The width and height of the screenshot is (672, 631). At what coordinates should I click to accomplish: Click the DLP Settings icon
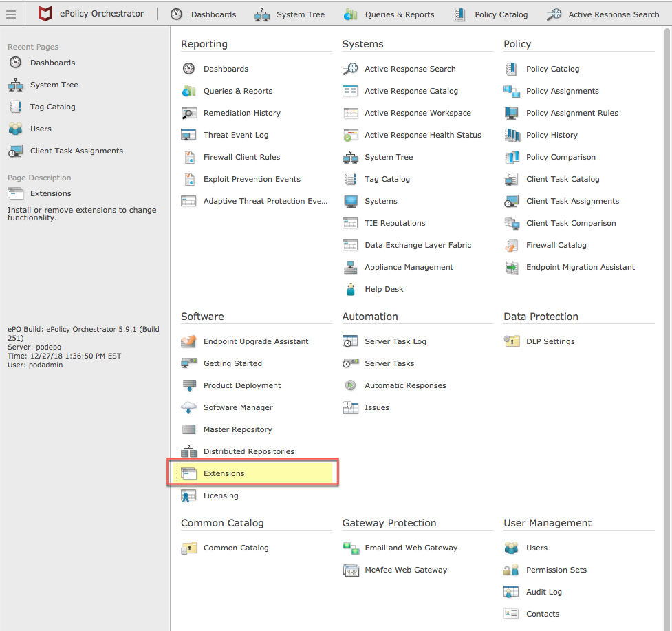tap(512, 341)
